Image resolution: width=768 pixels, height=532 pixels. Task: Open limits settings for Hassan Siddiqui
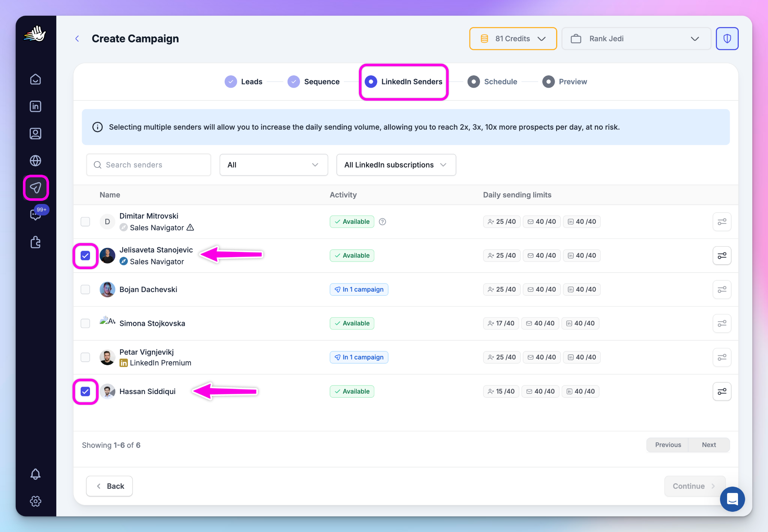[x=722, y=391]
